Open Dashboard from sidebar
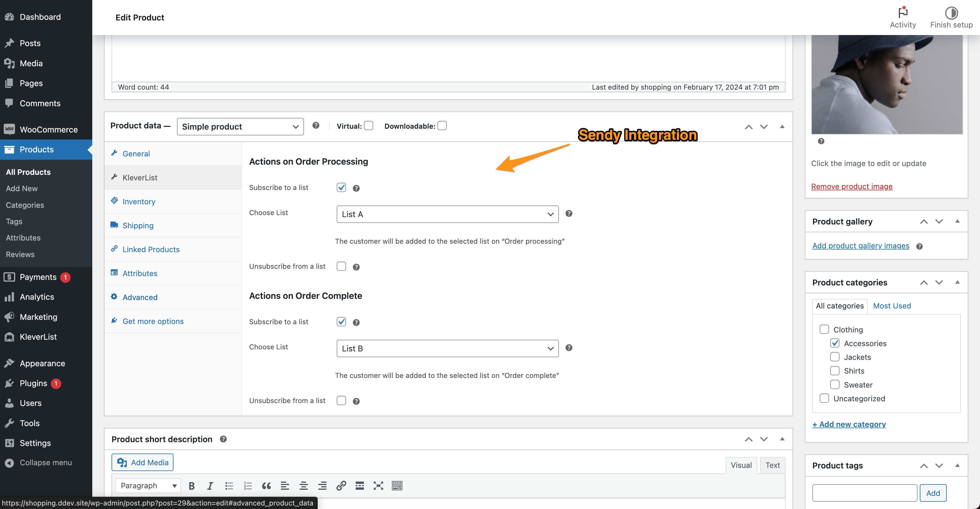The image size is (980, 509). (40, 17)
